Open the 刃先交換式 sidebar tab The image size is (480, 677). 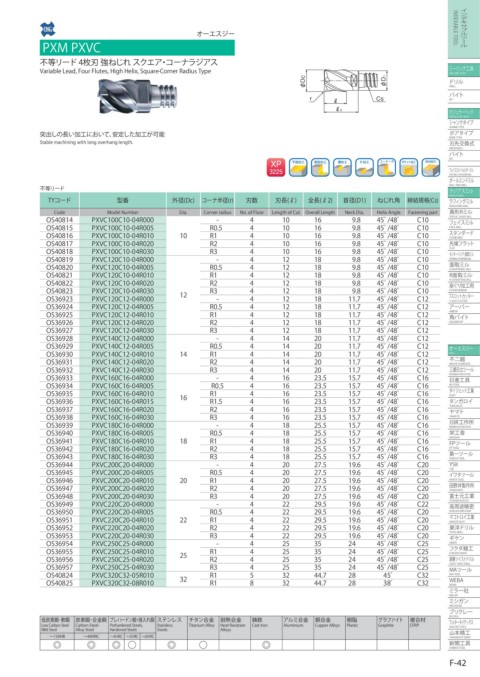(464, 145)
